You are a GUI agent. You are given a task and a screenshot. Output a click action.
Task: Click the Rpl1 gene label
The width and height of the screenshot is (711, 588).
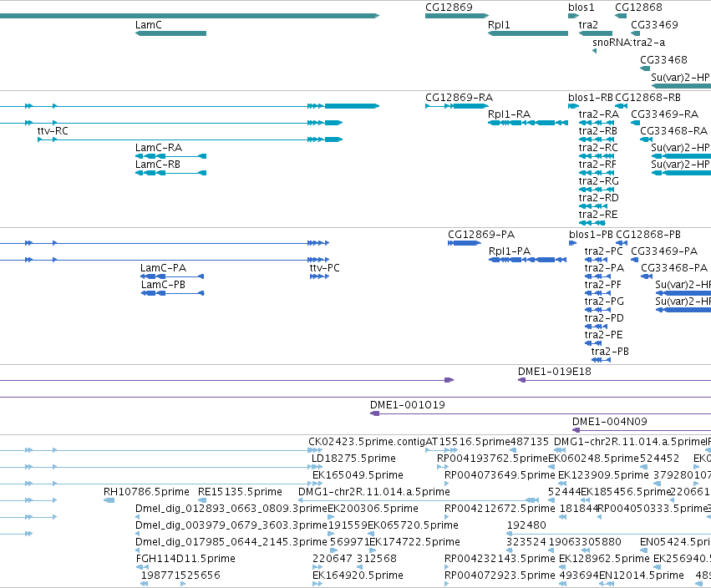click(499, 25)
